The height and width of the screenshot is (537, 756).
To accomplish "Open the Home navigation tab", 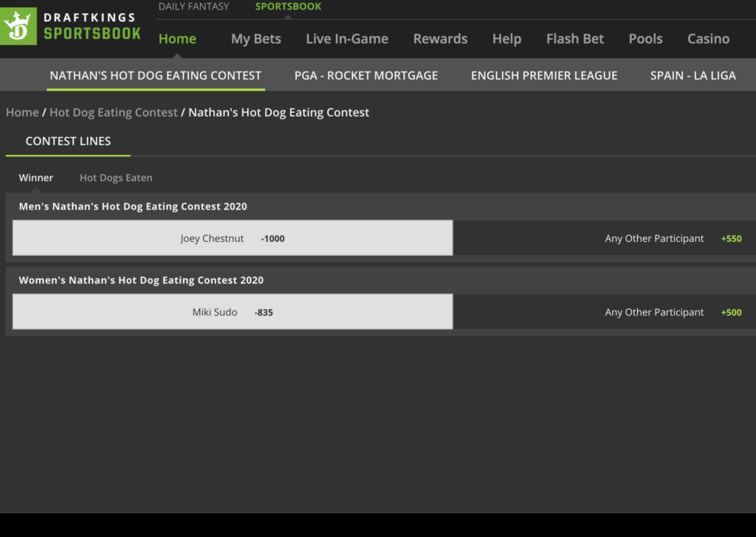I will 177,39.
